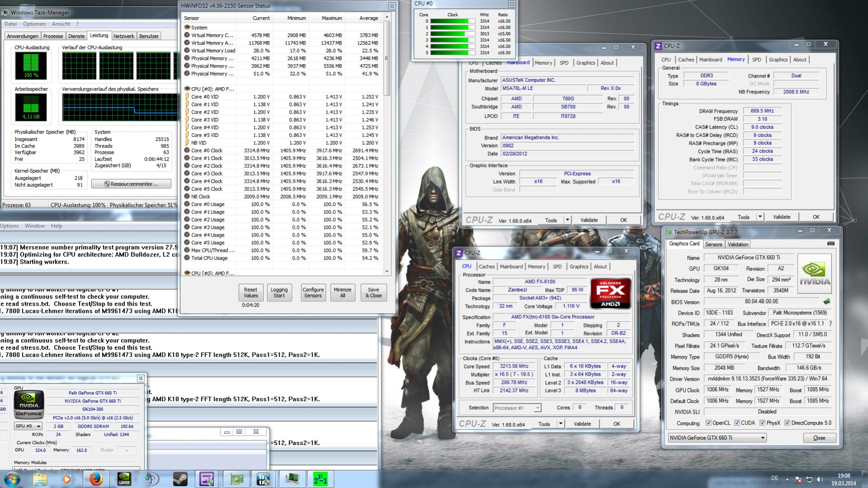Click Validate in the CPU-Z Memory window
The image size is (868, 488).
coord(782,217)
